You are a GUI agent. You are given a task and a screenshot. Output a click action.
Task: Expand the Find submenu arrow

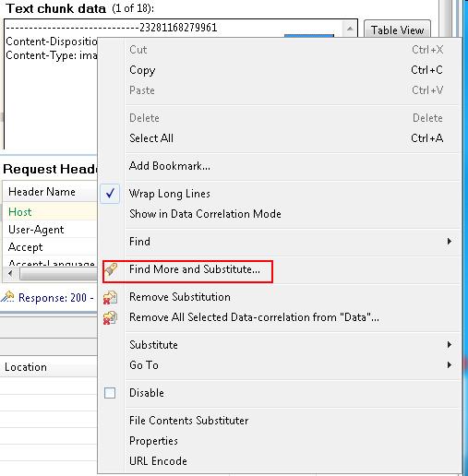(x=450, y=242)
